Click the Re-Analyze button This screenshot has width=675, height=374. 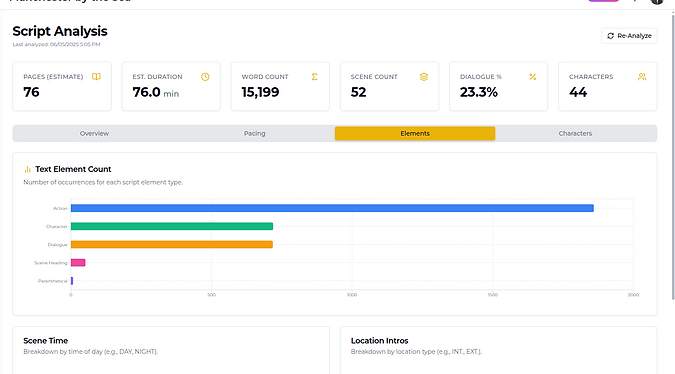[629, 36]
